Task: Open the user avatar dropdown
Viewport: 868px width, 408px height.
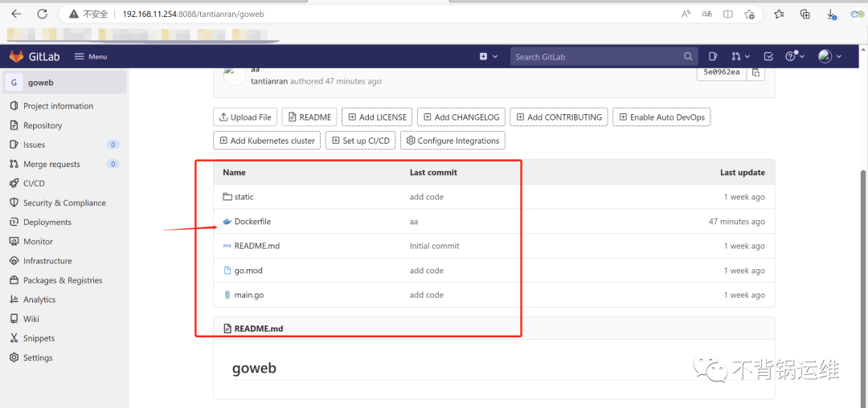Action: [829, 56]
